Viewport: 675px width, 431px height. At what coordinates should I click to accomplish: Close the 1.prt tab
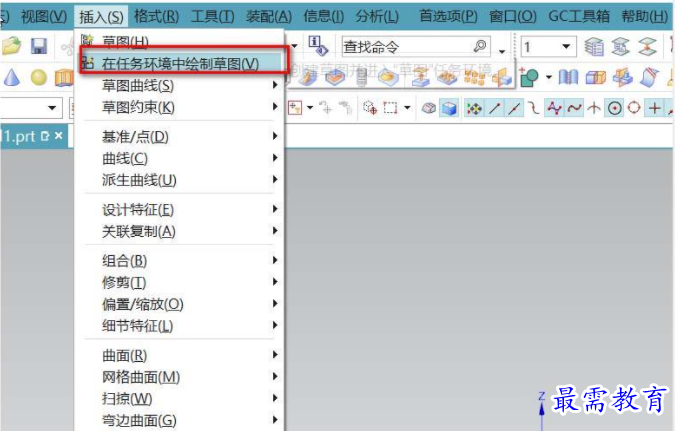pyautogui.click(x=59, y=136)
